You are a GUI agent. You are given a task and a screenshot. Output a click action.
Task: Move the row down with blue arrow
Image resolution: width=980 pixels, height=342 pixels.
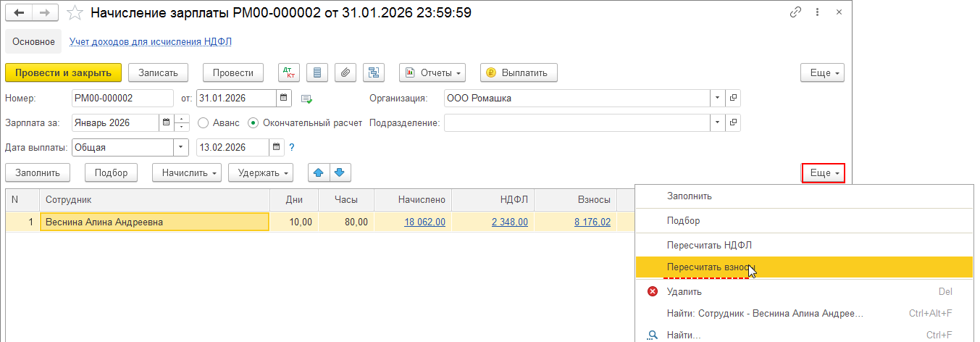(340, 172)
